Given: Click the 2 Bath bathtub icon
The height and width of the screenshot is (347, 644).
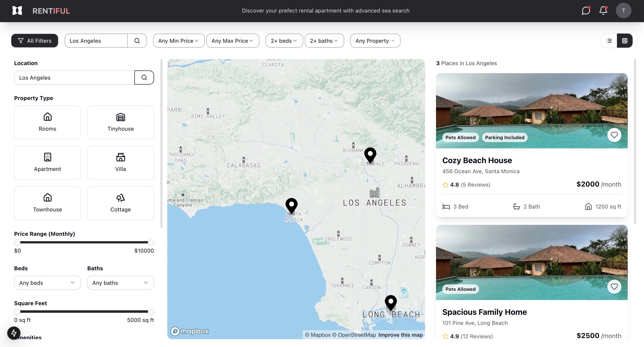Looking at the screenshot, I should [516, 207].
